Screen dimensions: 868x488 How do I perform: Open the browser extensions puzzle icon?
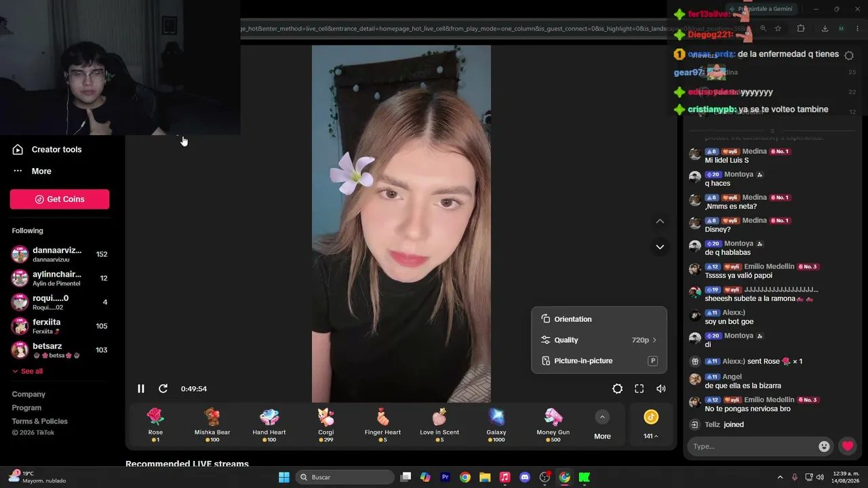click(x=801, y=28)
